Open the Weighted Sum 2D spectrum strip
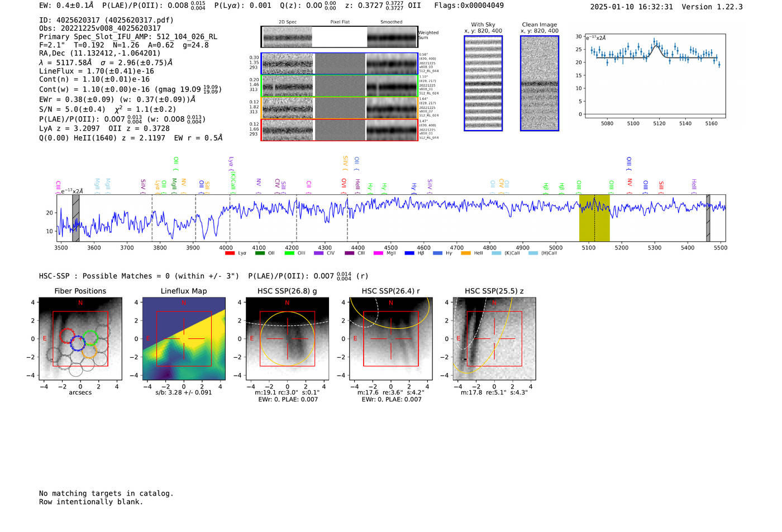Image resolution: width=782 pixels, height=532 pixels. click(340, 37)
